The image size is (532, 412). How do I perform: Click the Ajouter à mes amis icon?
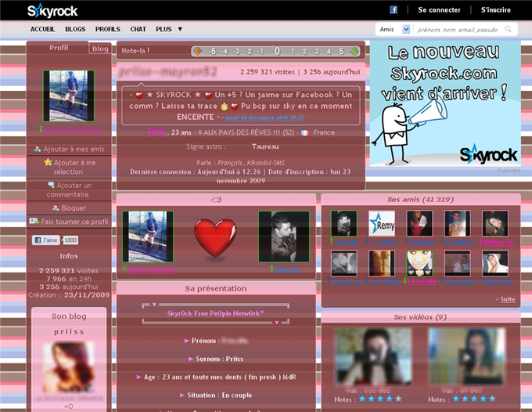click(38, 149)
